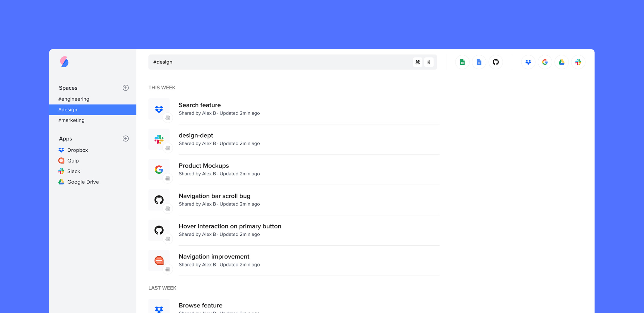
Task: Filter by Dropbox icon in top bar
Action: pos(528,62)
